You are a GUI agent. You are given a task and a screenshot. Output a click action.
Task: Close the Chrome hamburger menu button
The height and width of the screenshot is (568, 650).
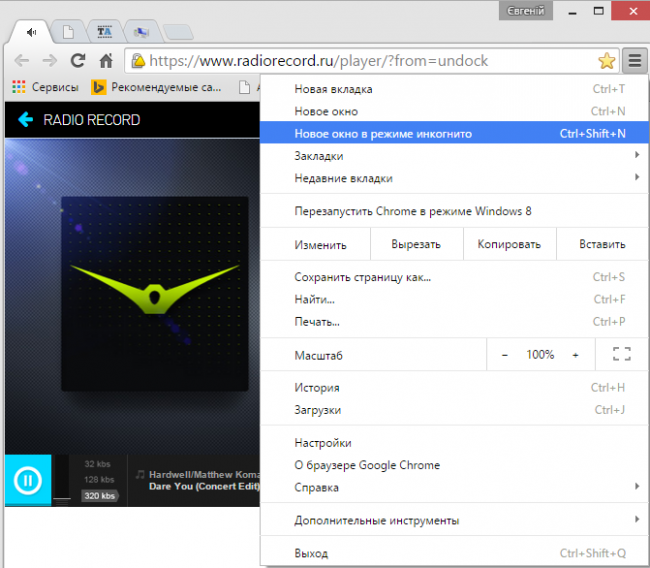pyautogui.click(x=634, y=61)
